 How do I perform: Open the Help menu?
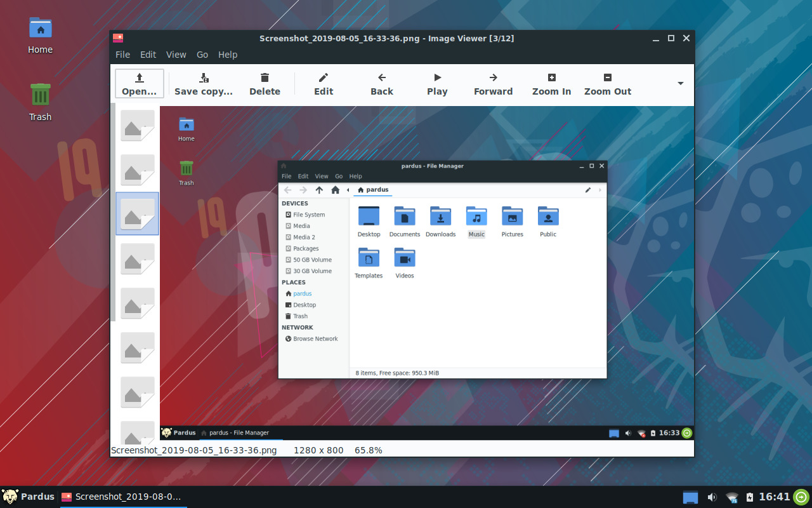[228, 55]
